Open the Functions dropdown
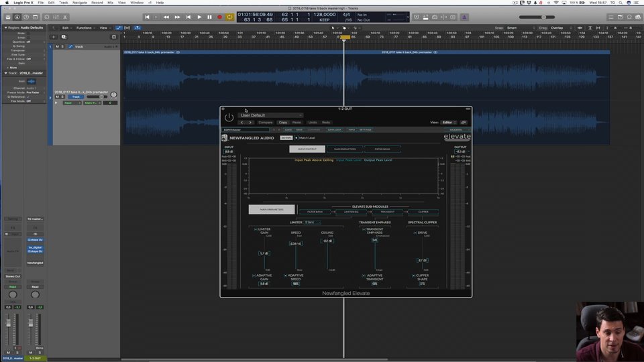This screenshot has width=644, height=362. click(85, 28)
